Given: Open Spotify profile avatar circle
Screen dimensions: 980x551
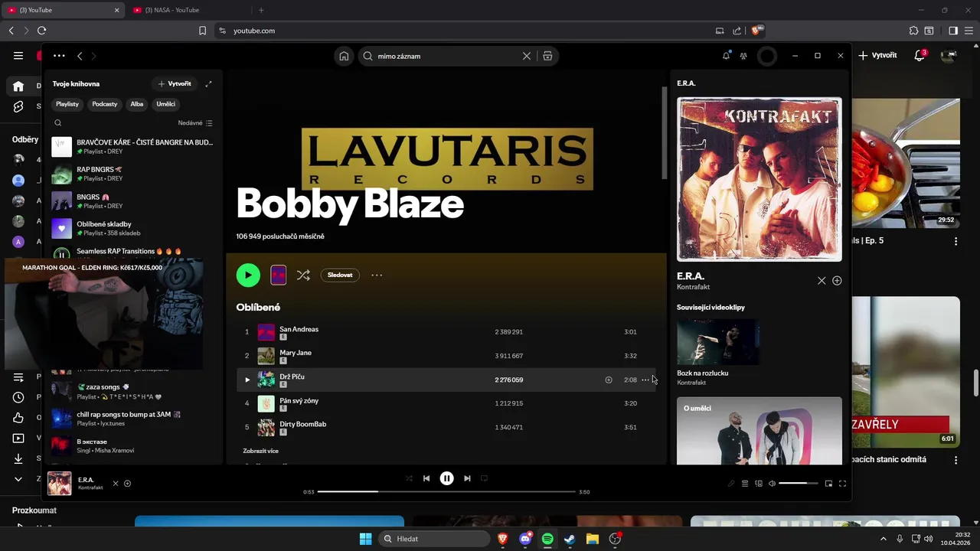Looking at the screenshot, I should point(767,56).
